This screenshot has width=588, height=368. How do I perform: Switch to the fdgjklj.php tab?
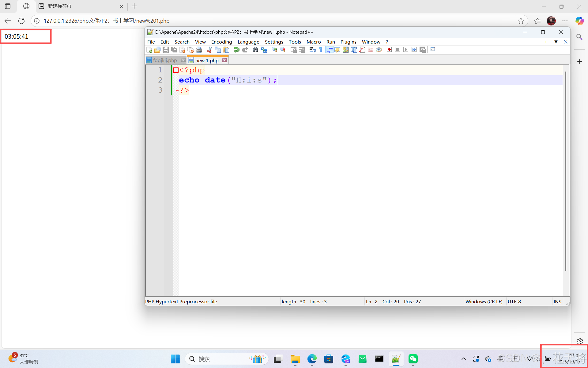165,60
